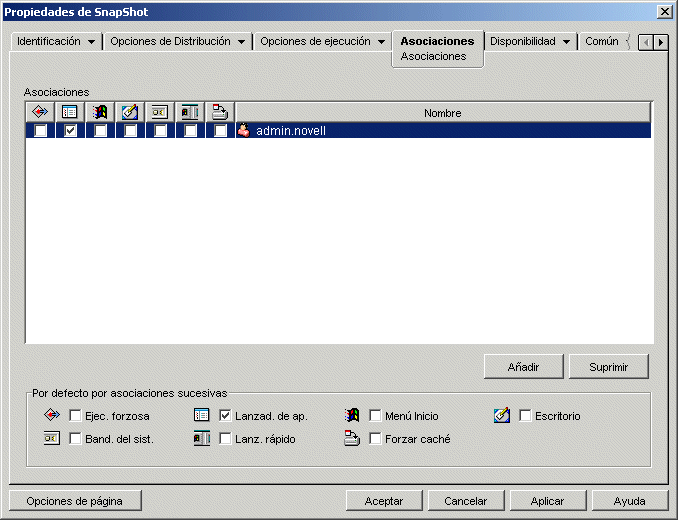Click the icon next to Band. del sist.
The height and width of the screenshot is (520, 678).
pos(52,438)
